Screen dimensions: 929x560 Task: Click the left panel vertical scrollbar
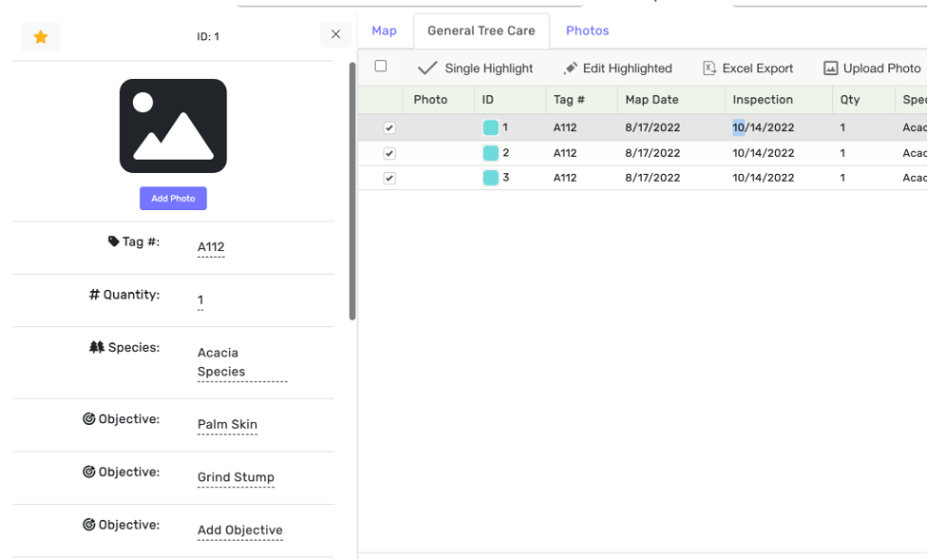(x=352, y=191)
